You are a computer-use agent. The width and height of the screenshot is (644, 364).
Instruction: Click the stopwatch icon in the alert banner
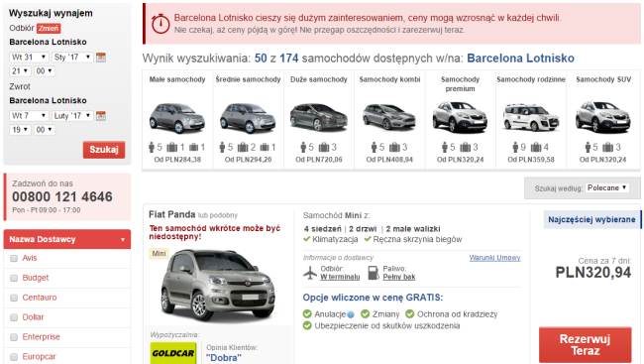coord(161,24)
